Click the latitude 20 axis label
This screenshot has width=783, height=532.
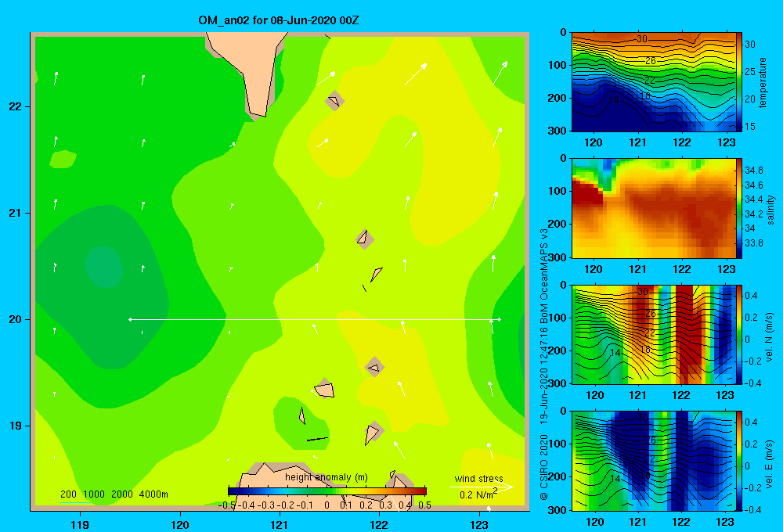point(16,319)
